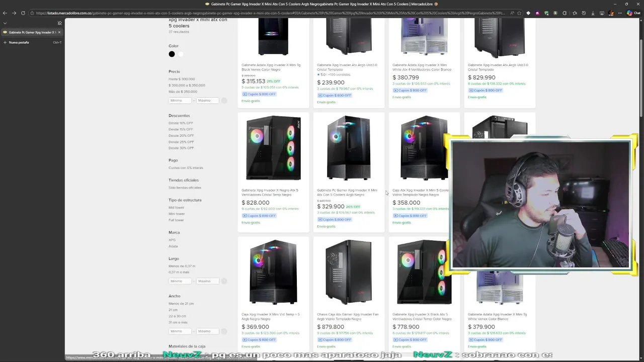The height and width of the screenshot is (362, 644).
Task: Open the purple extension icon in toolbar
Action: click(537, 13)
